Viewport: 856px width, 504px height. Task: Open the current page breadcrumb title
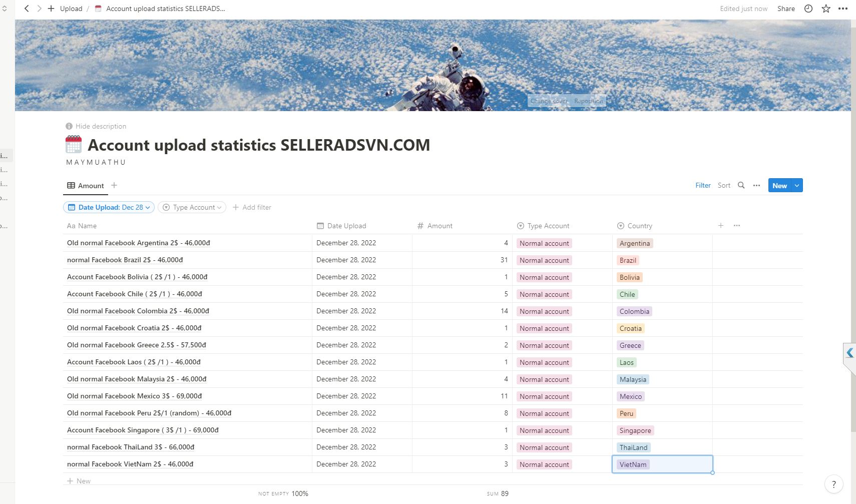(x=160, y=9)
